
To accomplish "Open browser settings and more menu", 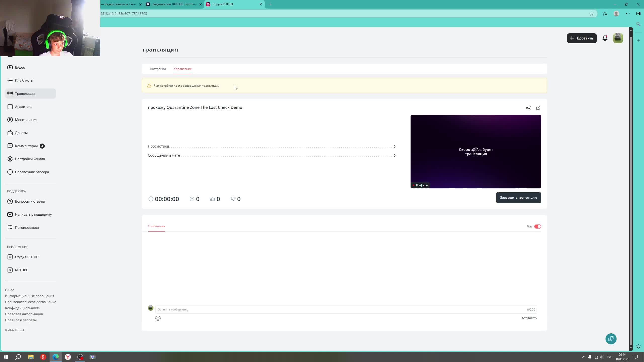I will tap(628, 14).
